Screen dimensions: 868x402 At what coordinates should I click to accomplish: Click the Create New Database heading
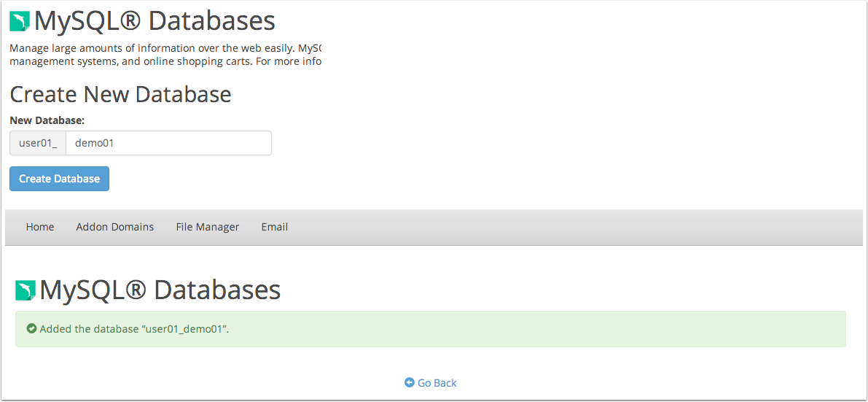click(121, 95)
